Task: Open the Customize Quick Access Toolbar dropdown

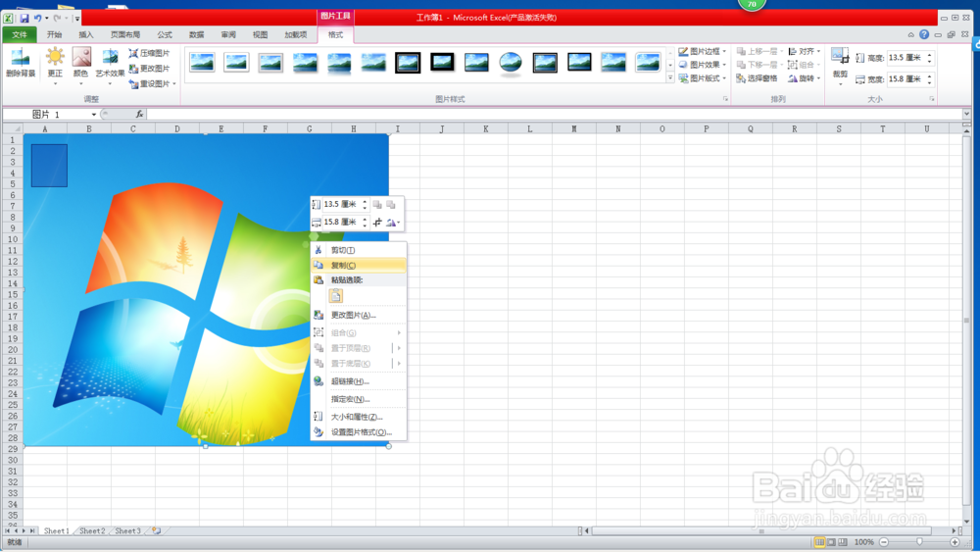Action: (77, 19)
